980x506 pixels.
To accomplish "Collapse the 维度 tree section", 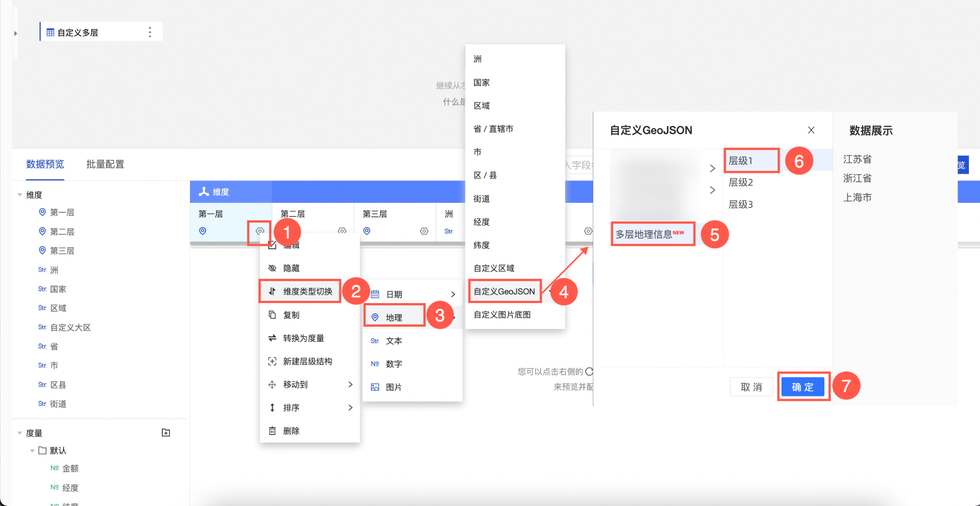I will click(20, 195).
